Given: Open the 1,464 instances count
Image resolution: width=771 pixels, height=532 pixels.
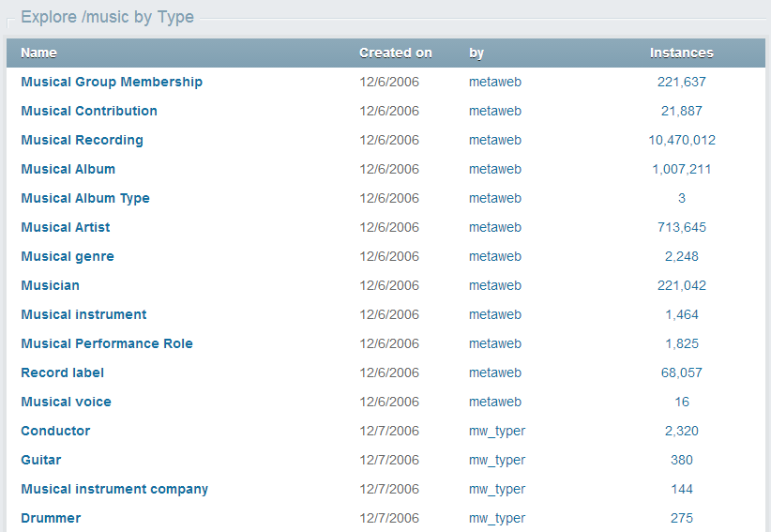Looking at the screenshot, I should (682, 314).
